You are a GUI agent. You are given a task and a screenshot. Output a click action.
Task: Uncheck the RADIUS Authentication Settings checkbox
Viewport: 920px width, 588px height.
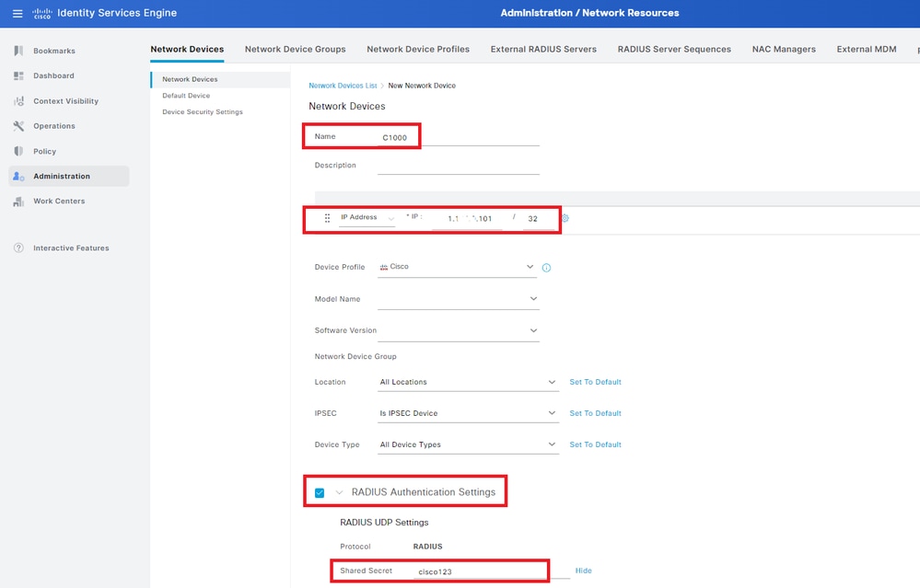(320, 492)
